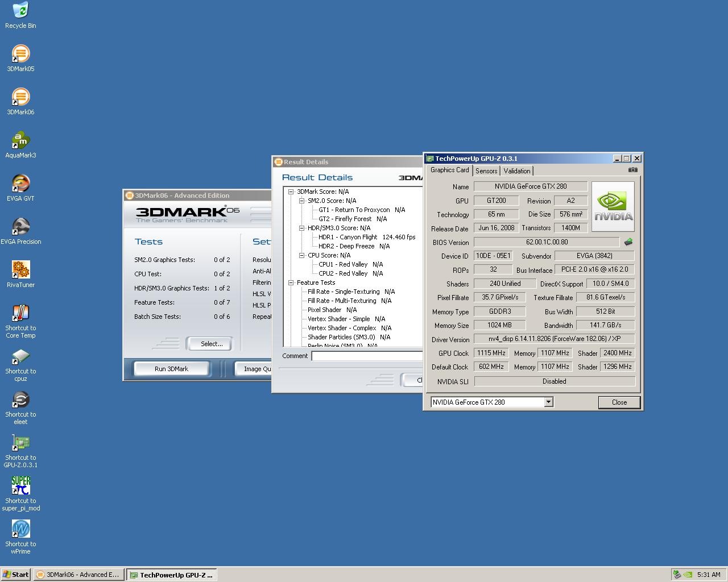Select GT2 - Firefly Forest row
This screenshot has width=728, height=582.
tap(353, 219)
